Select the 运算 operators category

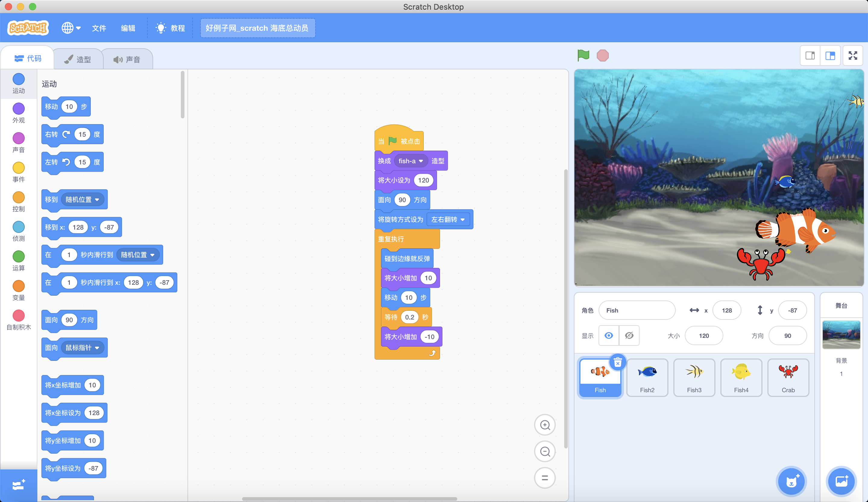coord(19,261)
